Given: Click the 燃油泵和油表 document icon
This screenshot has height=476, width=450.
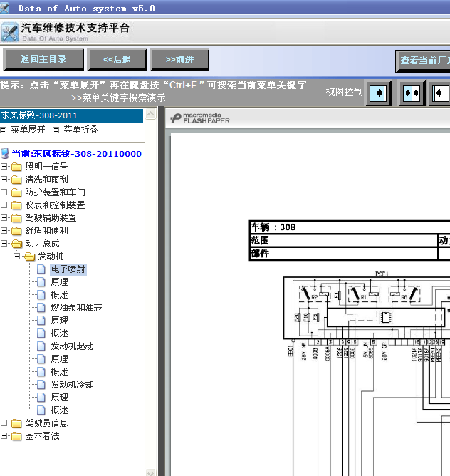Looking at the screenshot, I should click(41, 308).
